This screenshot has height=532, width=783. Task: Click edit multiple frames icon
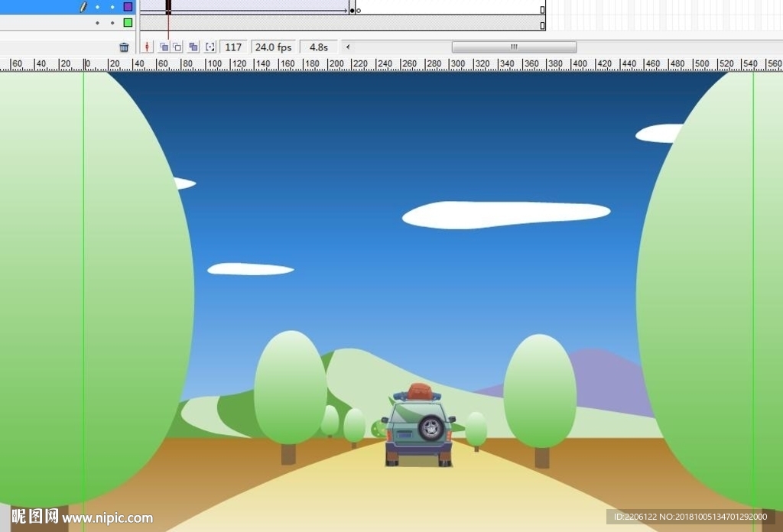click(193, 47)
